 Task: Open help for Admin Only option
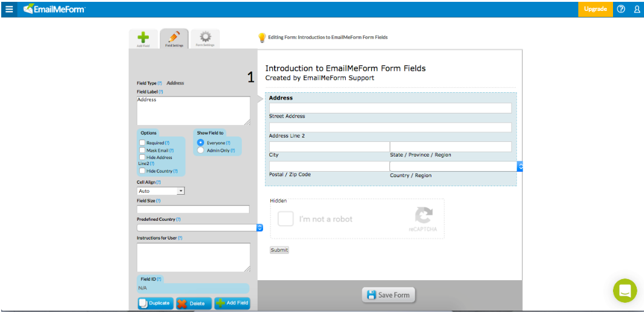233,150
